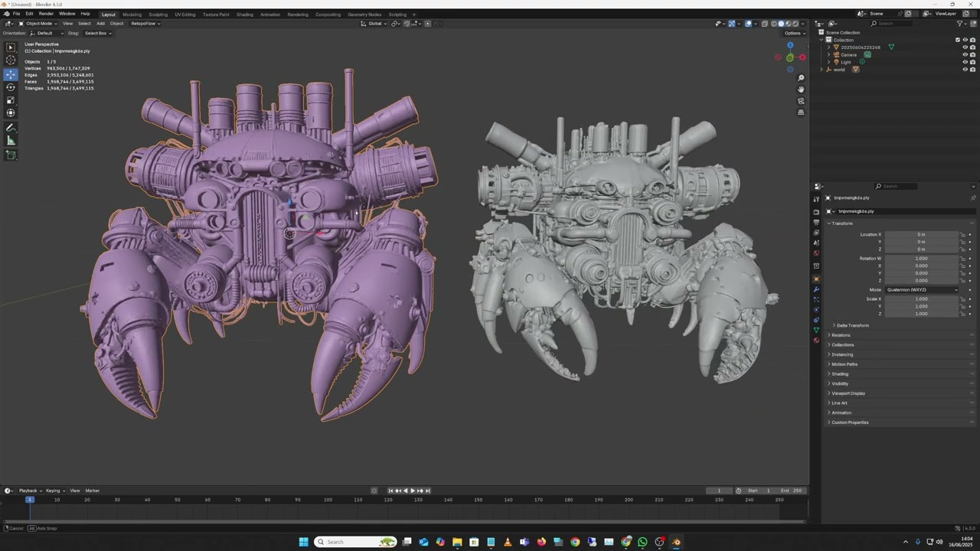Expand the Delta Transform panel

[x=852, y=325]
